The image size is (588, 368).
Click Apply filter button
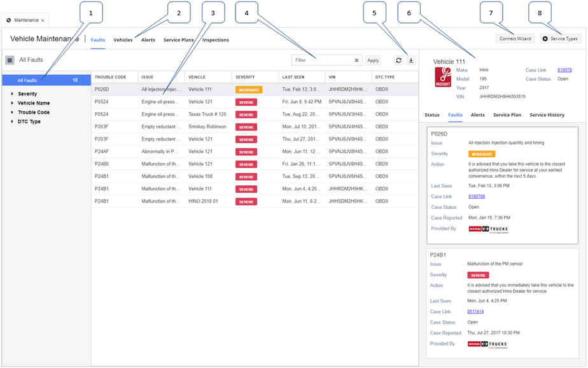373,60
